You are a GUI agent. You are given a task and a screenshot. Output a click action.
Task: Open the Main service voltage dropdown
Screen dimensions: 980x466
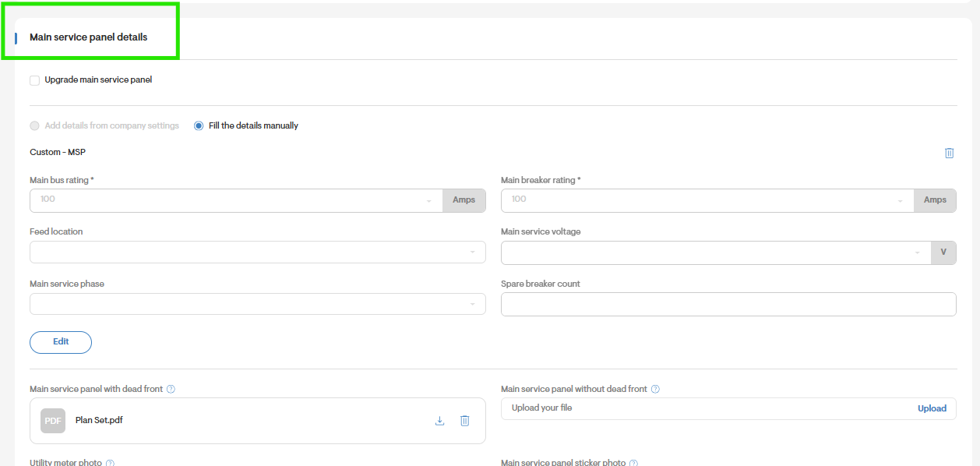point(716,252)
